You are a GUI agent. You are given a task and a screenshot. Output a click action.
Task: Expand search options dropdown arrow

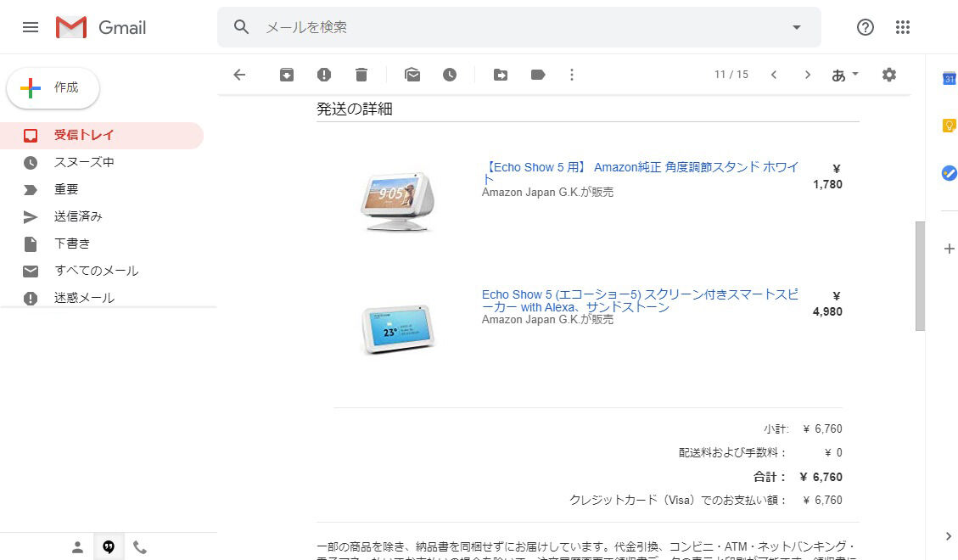point(797,27)
